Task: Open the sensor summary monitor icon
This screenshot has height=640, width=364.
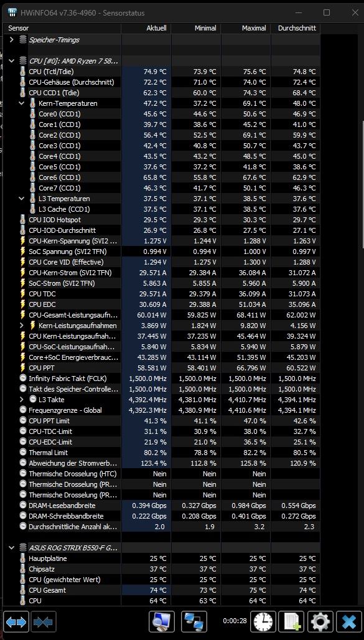Action: tap(162, 621)
